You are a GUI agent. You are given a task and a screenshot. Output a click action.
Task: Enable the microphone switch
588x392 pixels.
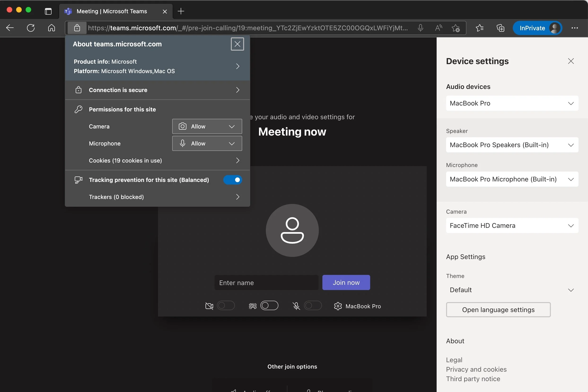(x=313, y=305)
